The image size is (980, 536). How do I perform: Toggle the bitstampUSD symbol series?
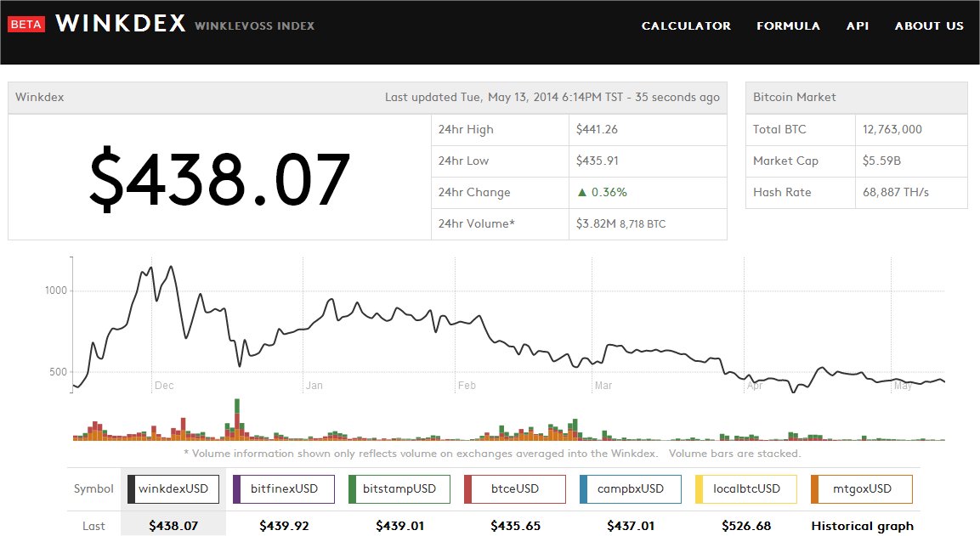pos(399,488)
